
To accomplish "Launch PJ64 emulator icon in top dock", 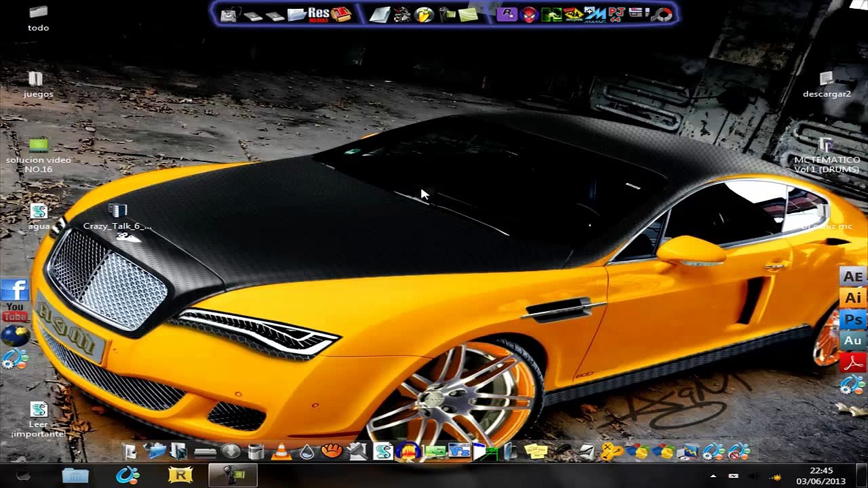I will click(x=616, y=14).
